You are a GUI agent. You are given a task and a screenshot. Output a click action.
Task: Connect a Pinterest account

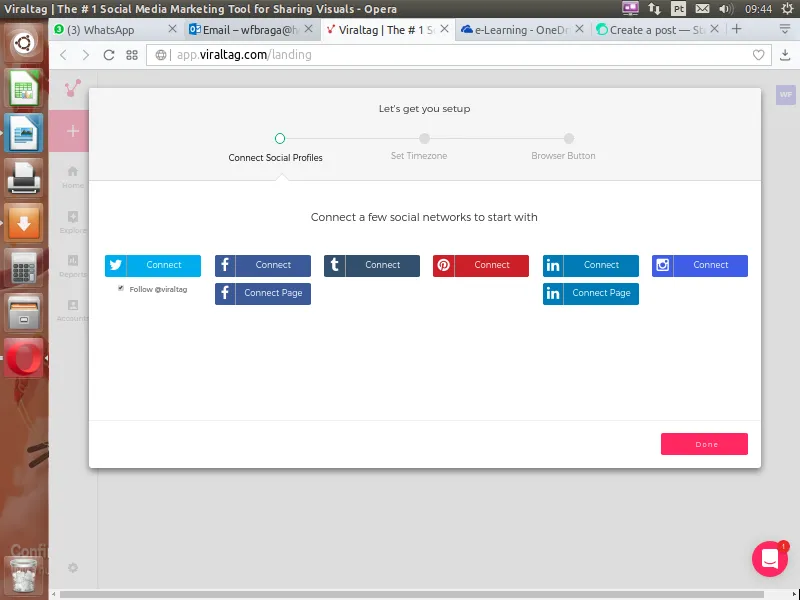click(481, 265)
